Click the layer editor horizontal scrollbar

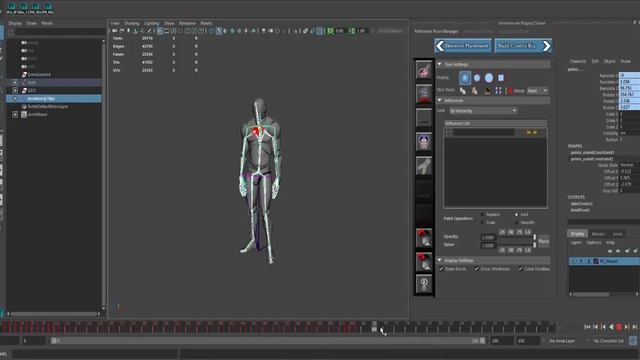pyautogui.click(x=591, y=294)
